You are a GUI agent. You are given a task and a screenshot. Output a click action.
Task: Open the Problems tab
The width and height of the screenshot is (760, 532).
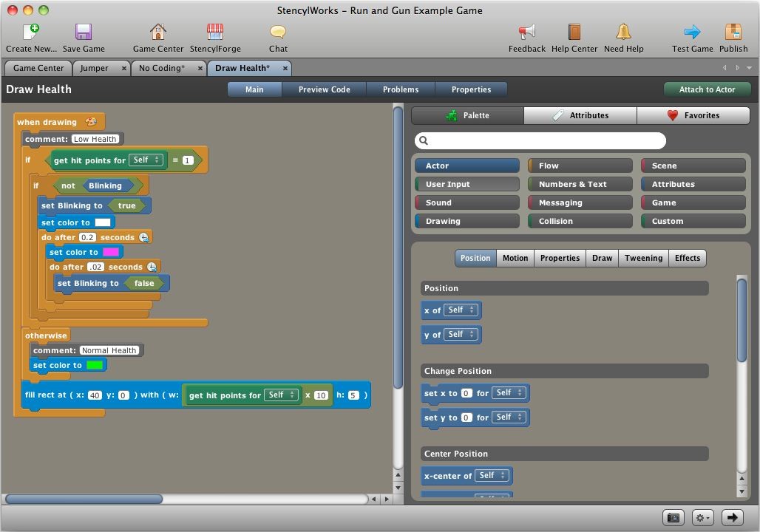[x=401, y=89]
